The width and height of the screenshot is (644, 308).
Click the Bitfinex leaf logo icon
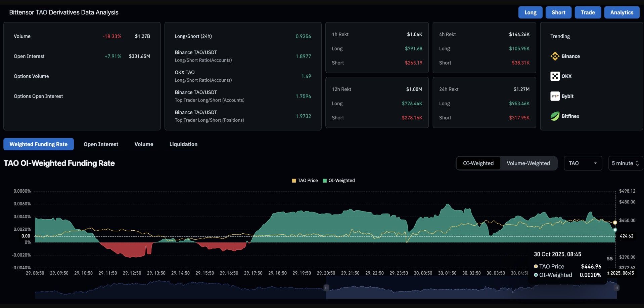coord(555,116)
